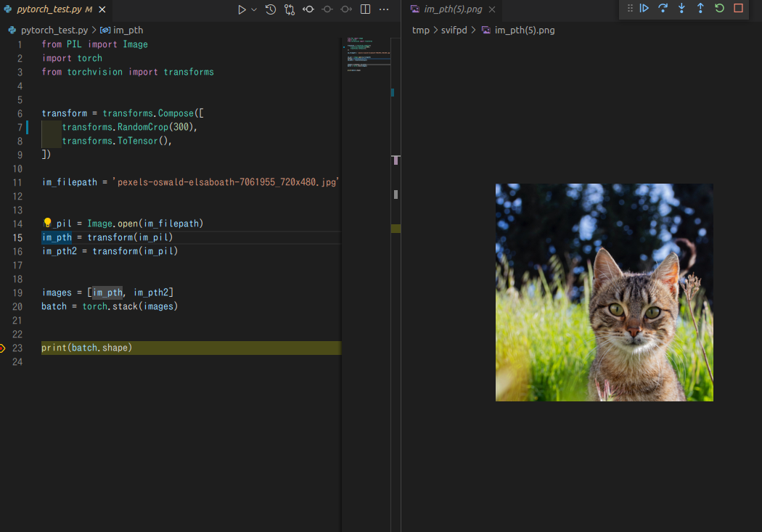Click Image.open(im_filepath) on line 14

[x=145, y=224]
